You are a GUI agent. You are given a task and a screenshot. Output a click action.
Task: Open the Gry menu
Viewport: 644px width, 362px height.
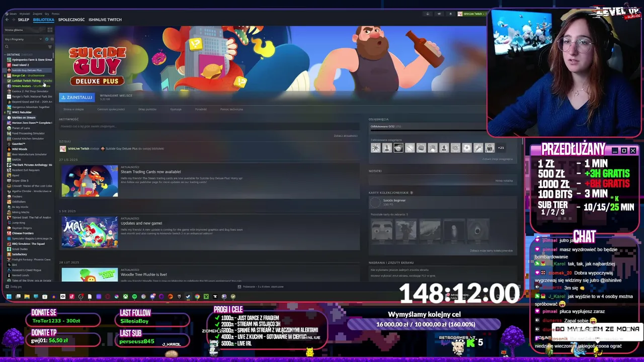tap(47, 14)
